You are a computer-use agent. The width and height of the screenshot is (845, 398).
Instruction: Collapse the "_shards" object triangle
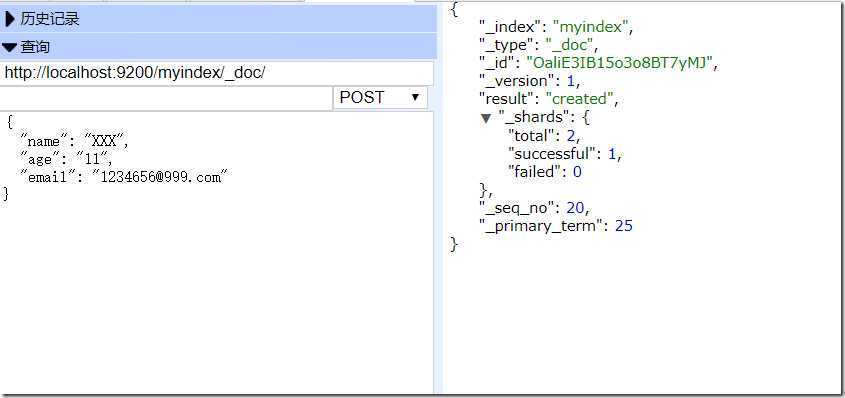point(486,118)
